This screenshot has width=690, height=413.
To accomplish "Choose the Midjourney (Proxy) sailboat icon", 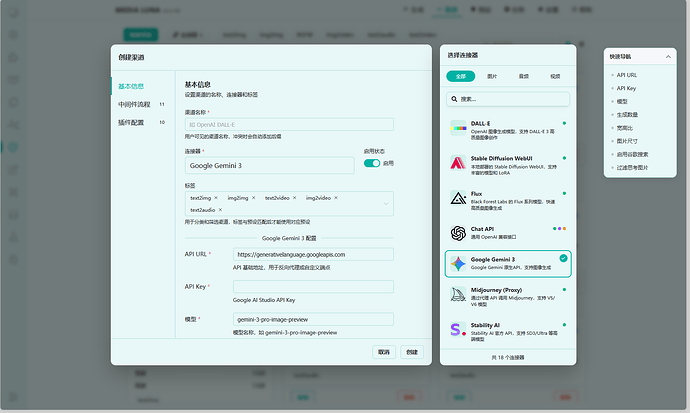I will click(x=456, y=297).
